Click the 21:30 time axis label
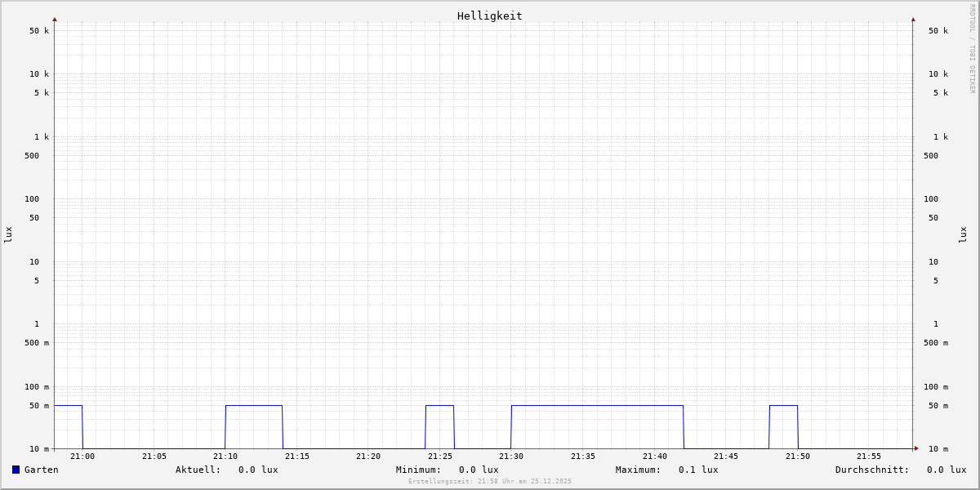This screenshot has height=490, width=980. pos(511,457)
